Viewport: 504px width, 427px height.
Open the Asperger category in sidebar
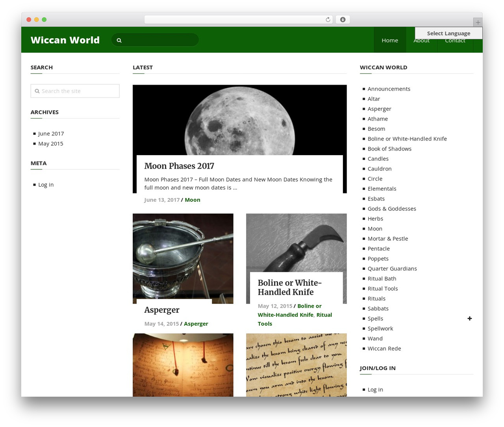point(379,109)
